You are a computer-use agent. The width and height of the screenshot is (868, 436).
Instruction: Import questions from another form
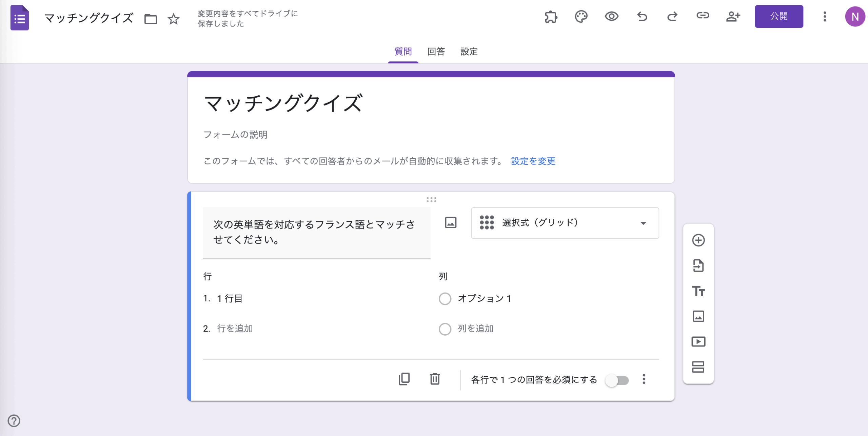[698, 266]
